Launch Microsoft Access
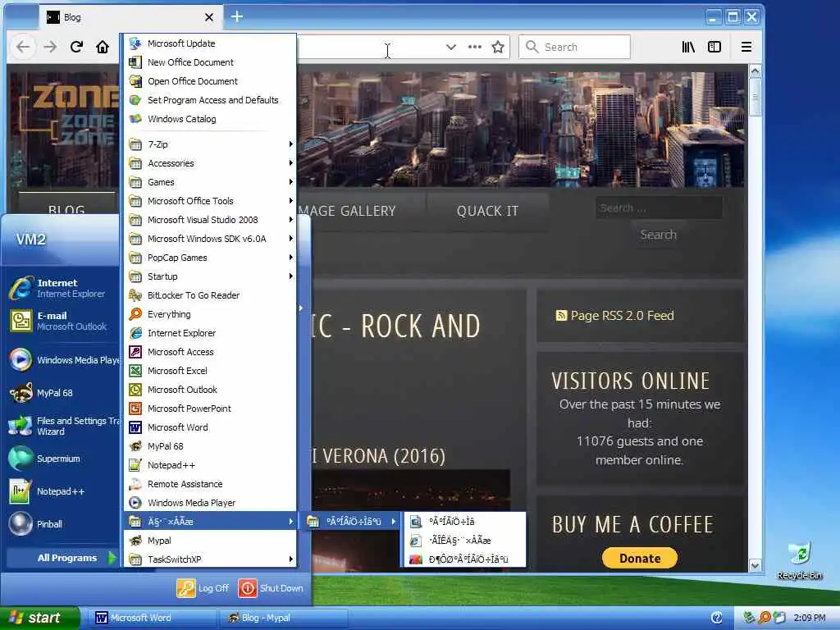Screen dimensions: 840x630 coord(211,351)
